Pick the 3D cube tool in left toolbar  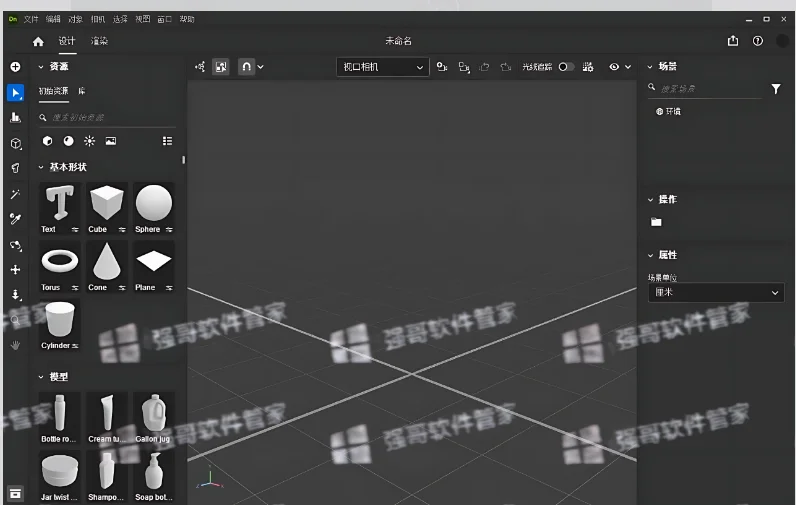(15, 143)
